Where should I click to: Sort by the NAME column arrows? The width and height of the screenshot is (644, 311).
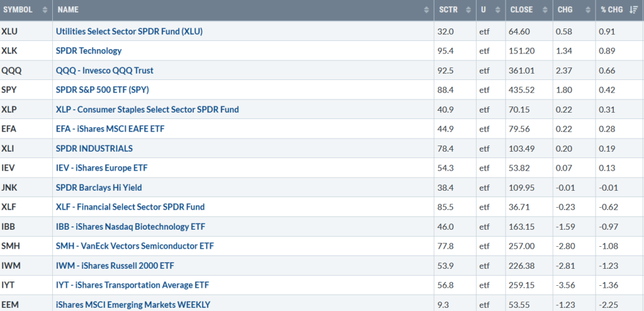(x=426, y=10)
